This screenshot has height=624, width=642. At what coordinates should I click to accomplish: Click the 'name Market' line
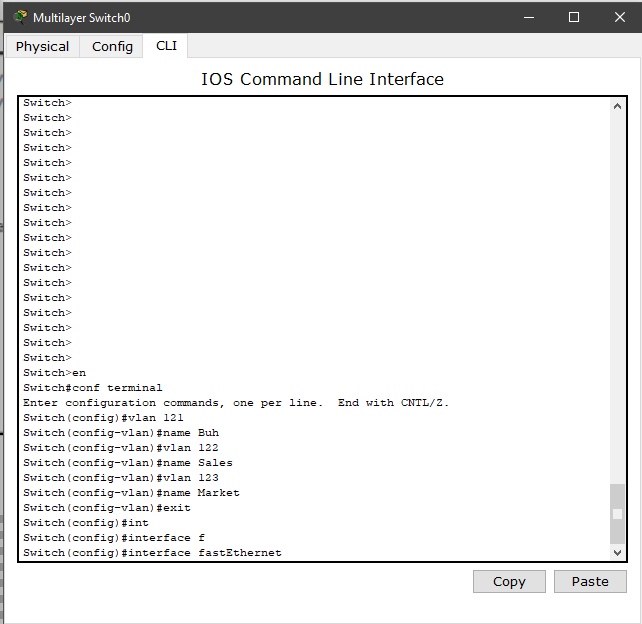coord(131,493)
